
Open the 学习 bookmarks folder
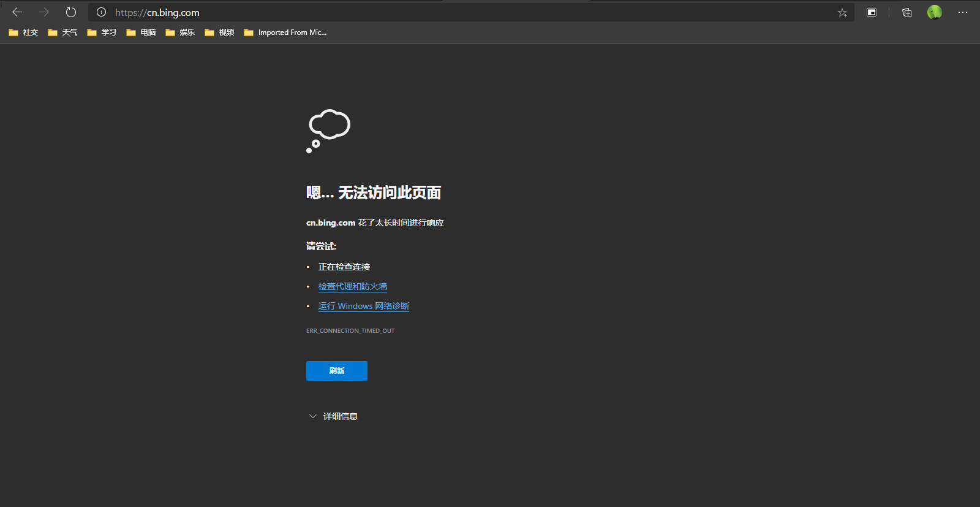(102, 32)
